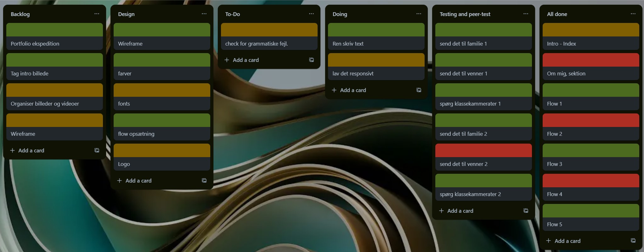Open the Portfolio ekspedition card

pyautogui.click(x=54, y=44)
